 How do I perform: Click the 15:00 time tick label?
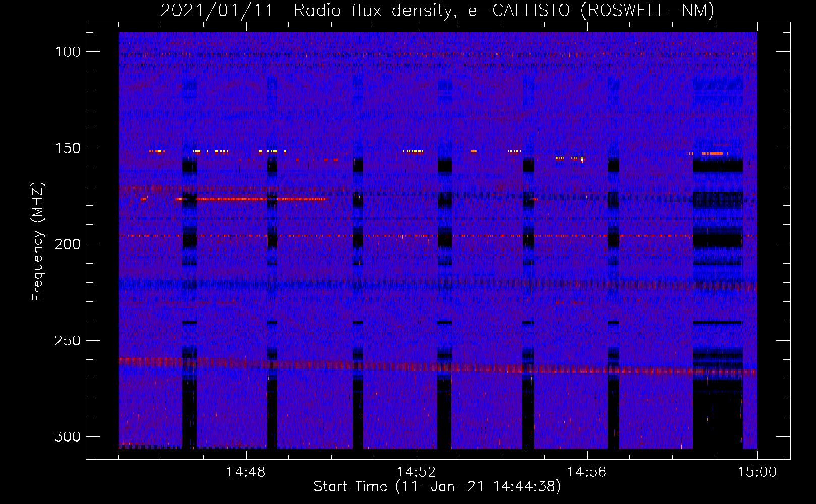tap(757, 472)
